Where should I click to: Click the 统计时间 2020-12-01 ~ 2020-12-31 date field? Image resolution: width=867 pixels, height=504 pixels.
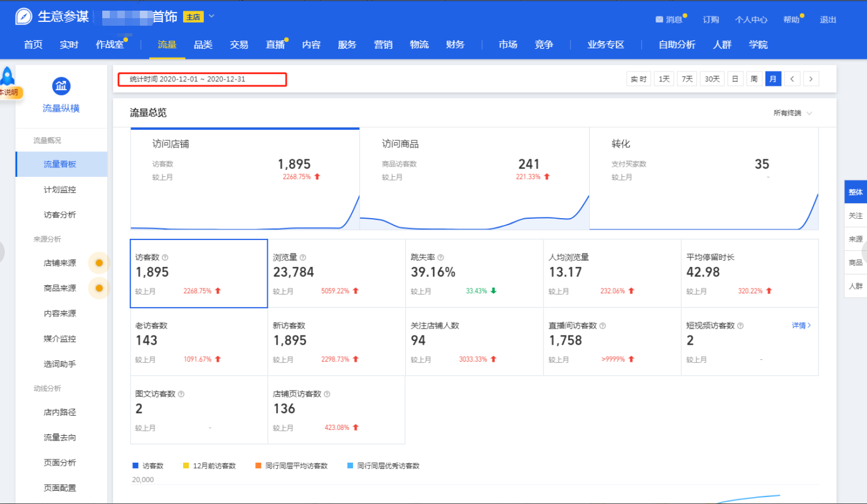click(x=203, y=79)
